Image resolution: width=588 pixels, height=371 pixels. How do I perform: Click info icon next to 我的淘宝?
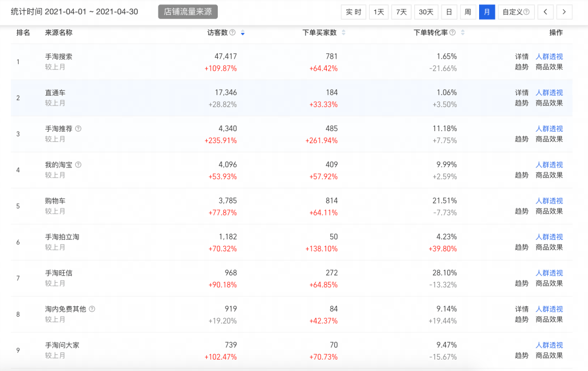[x=78, y=165]
